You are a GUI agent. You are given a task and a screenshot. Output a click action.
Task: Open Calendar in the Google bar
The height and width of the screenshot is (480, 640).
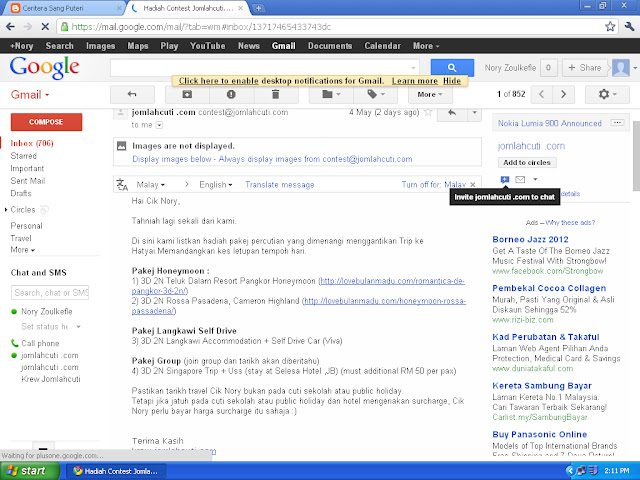click(382, 46)
